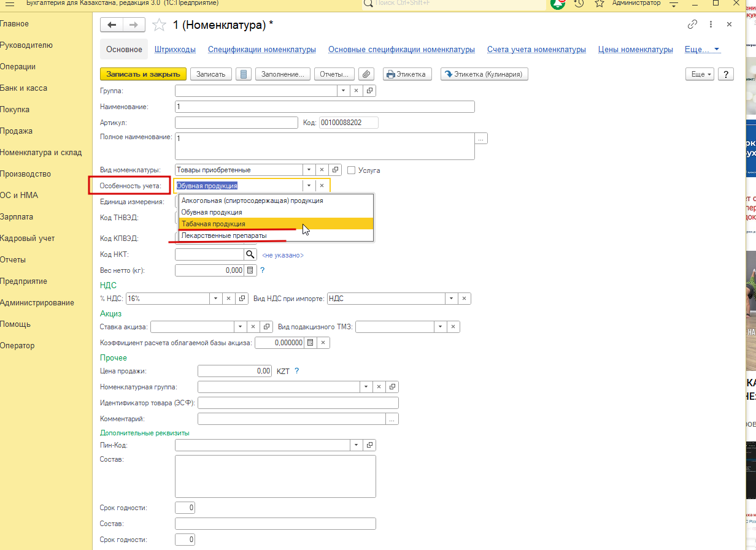Click the document list icon button
The height and width of the screenshot is (550, 756).
(x=244, y=74)
